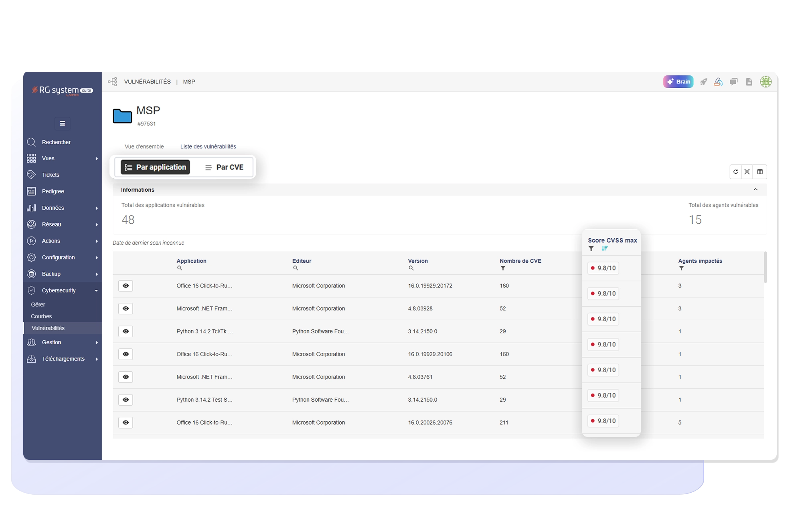The height and width of the screenshot is (532, 802).
Task: Click the VULNÉRABILITÉS breadcrumb link
Action: coord(148,82)
